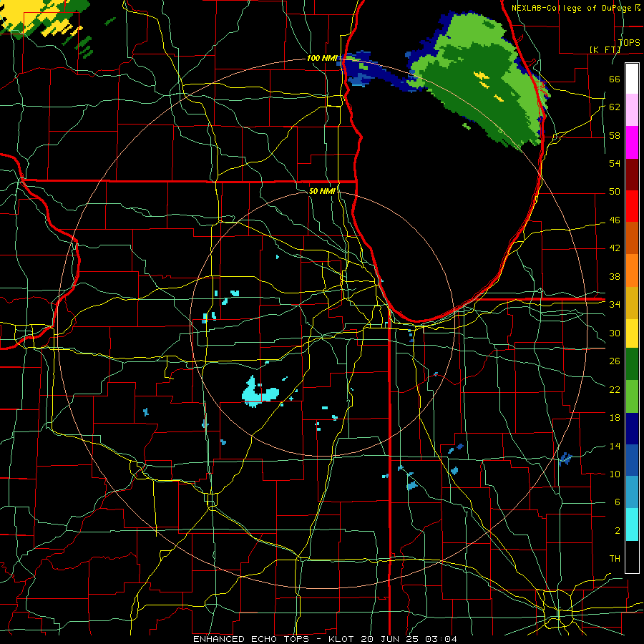
Task: Click the dark orange legend block
Action: 632,238
